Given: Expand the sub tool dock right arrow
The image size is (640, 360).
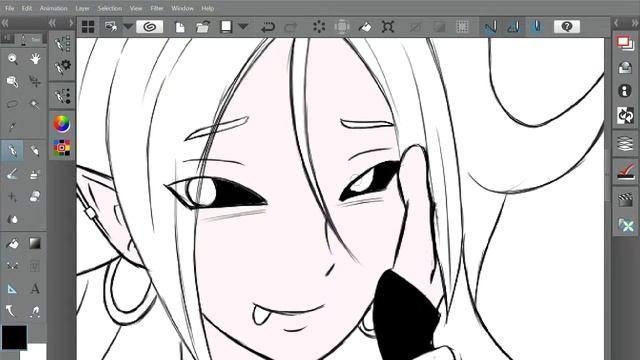Looking at the screenshot, I should click(x=71, y=23).
